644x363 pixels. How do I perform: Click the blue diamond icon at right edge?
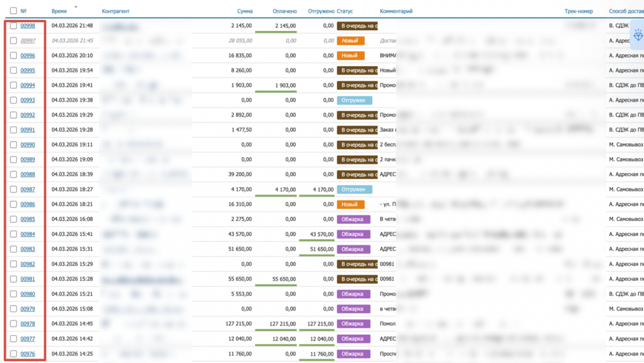click(638, 36)
